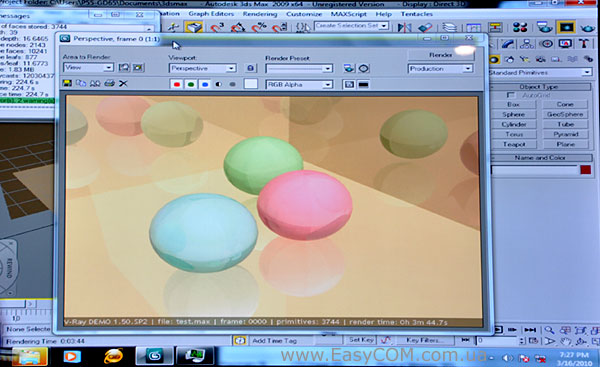Screen dimensions: 600x367
Task: Create a Teapot primitive
Action: point(514,144)
